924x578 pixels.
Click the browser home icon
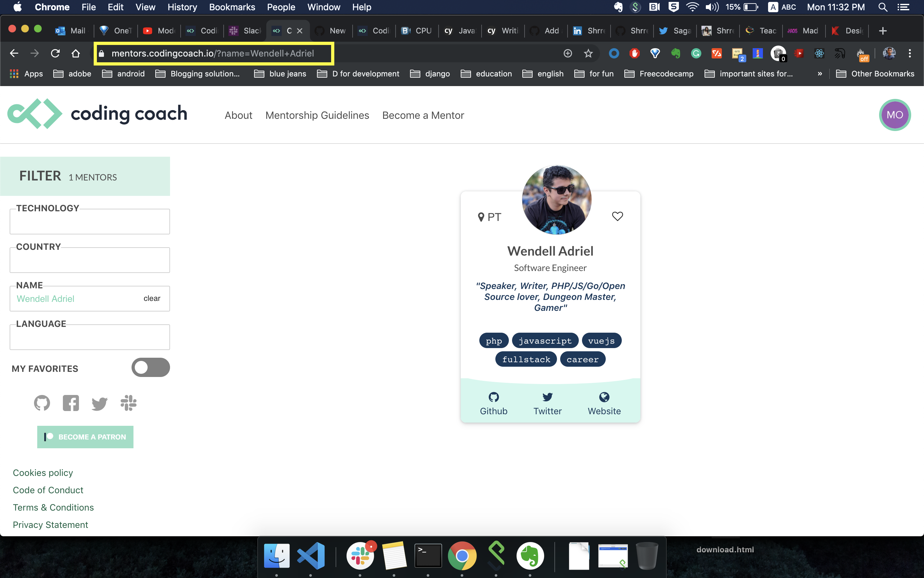click(76, 53)
